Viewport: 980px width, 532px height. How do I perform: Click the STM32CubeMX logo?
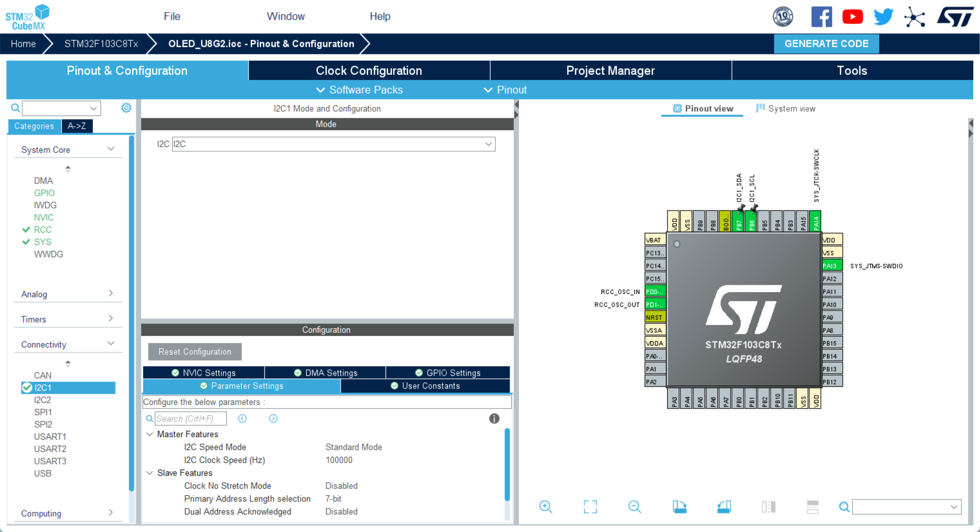(x=28, y=17)
